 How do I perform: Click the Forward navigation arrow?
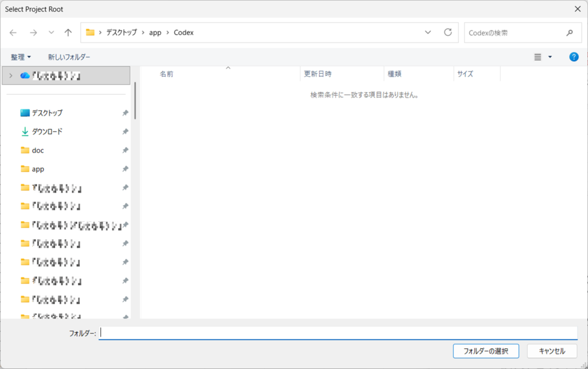point(33,33)
